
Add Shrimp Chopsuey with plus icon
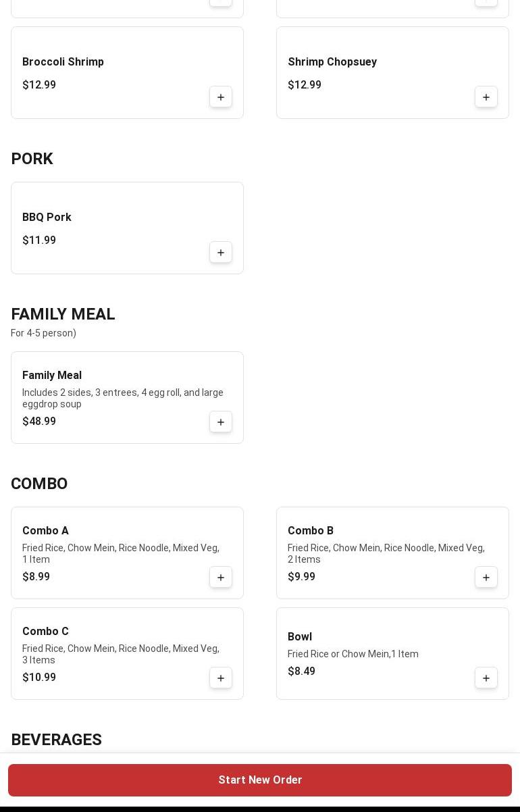[x=486, y=97]
